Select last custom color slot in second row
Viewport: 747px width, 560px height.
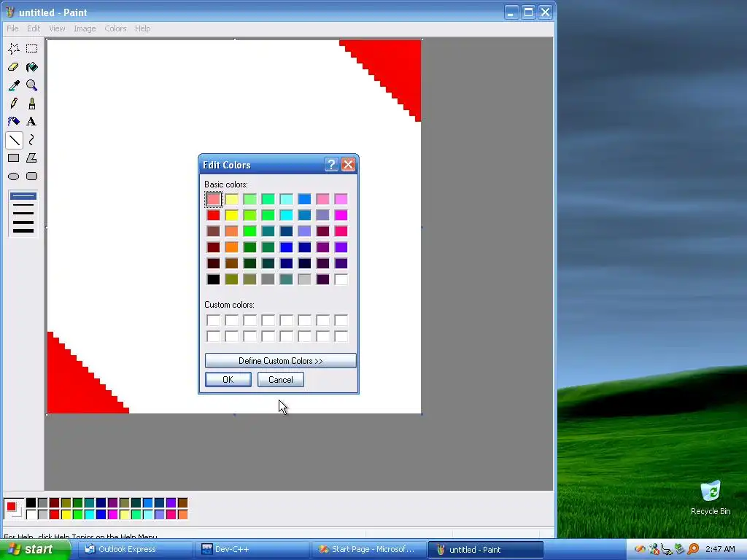tap(341, 336)
